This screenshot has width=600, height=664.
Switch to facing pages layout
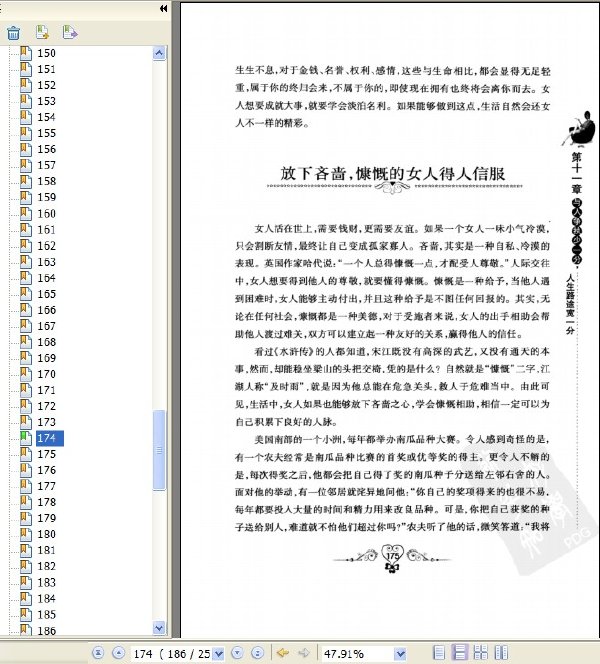(501, 653)
